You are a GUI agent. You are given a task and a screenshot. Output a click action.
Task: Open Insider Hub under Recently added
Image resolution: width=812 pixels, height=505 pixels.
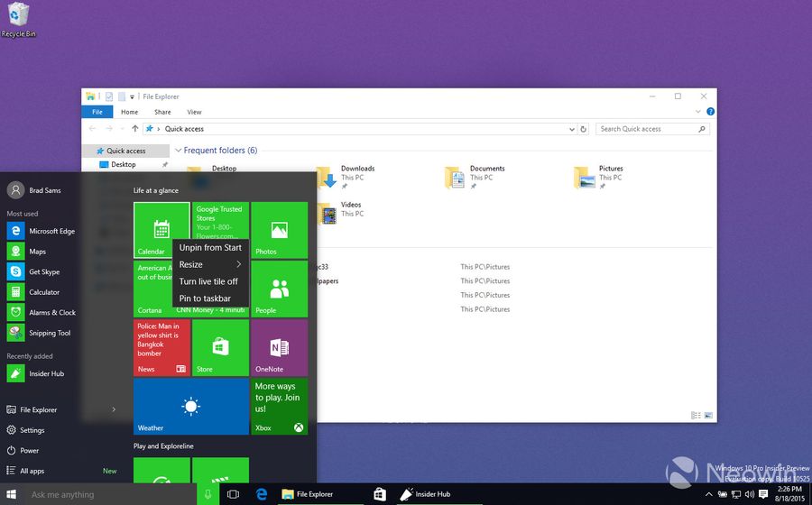36,373
